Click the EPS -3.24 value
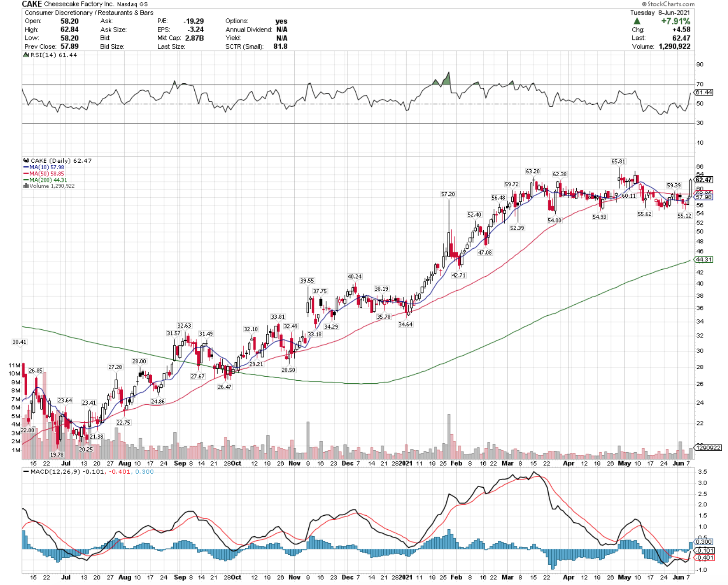728x585 pixels. [196, 29]
